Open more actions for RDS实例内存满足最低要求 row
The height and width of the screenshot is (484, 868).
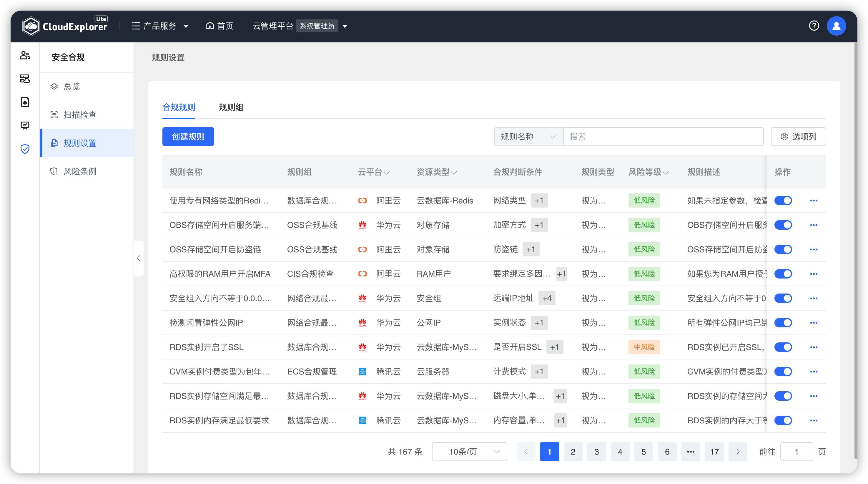point(813,420)
